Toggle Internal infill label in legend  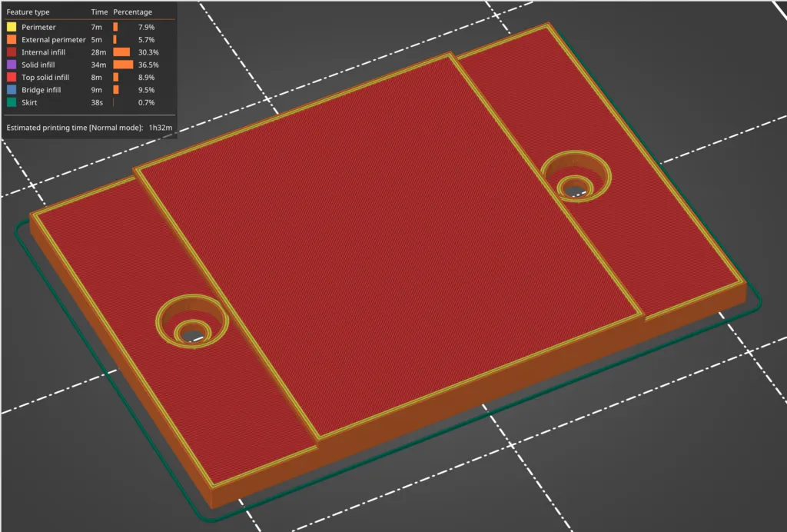(43, 52)
